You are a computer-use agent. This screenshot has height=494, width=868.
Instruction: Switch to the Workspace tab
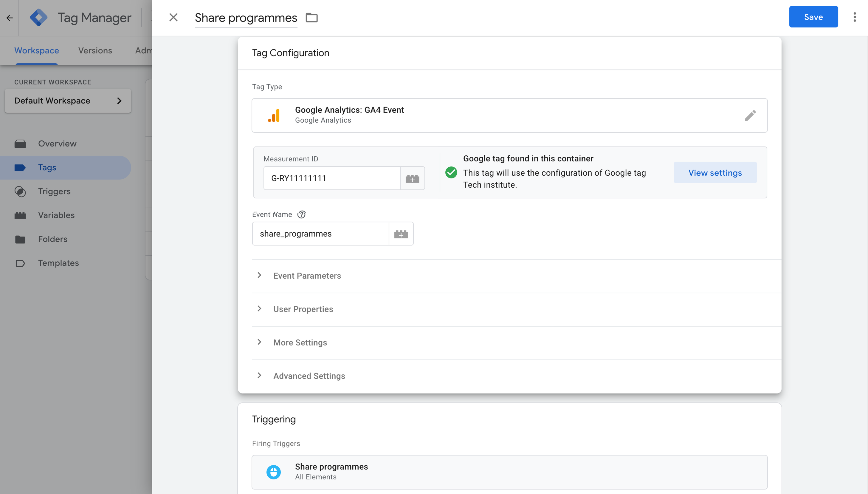[37, 50]
